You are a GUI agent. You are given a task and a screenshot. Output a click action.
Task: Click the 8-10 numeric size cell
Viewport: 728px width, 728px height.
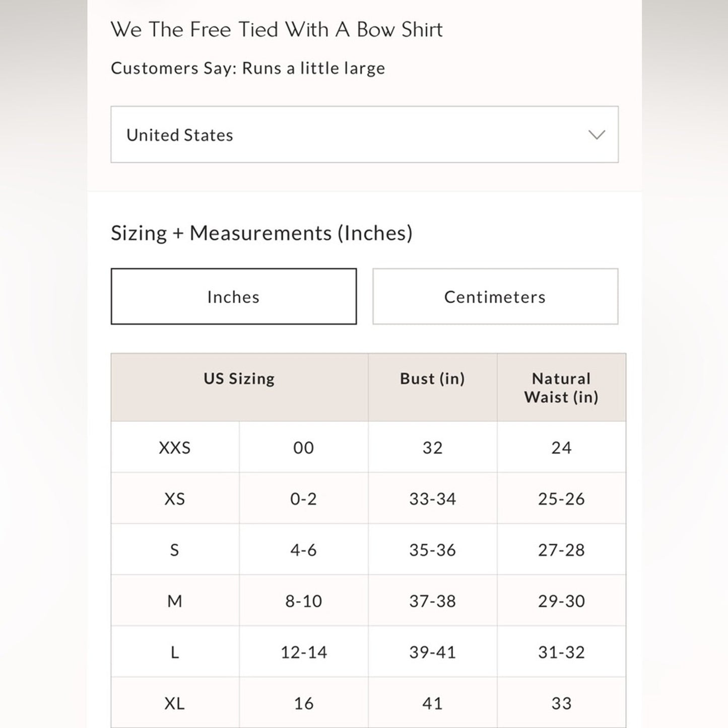click(303, 601)
